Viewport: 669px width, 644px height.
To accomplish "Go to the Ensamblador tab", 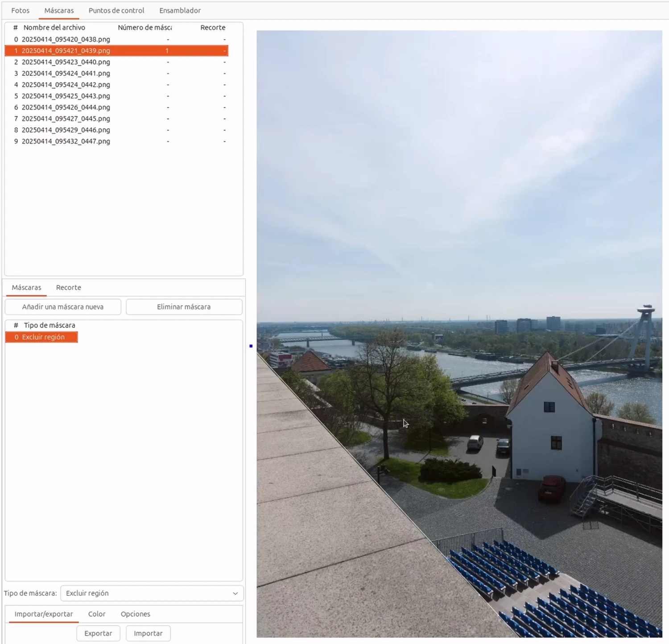I will pos(180,10).
